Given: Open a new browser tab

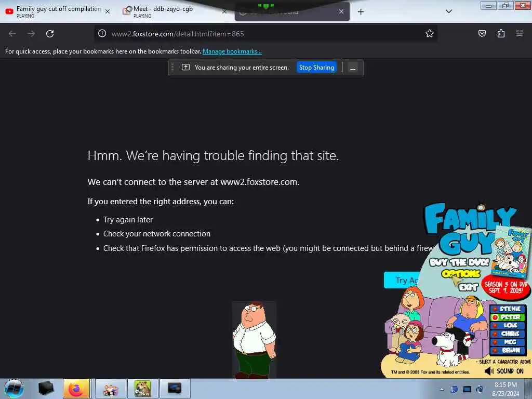Looking at the screenshot, I should (x=361, y=12).
